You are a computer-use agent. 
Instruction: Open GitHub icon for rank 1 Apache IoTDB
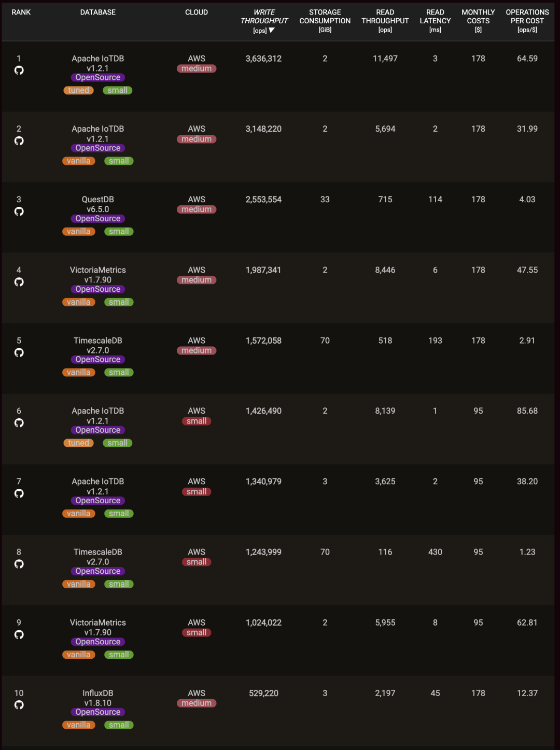coord(19,70)
